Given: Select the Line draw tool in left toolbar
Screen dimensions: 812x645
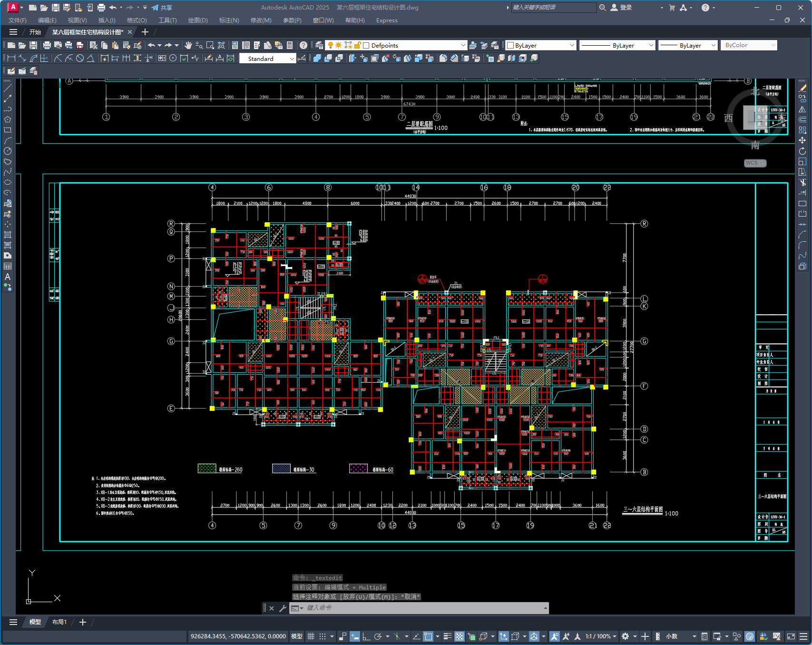Looking at the screenshot, I should tap(8, 88).
